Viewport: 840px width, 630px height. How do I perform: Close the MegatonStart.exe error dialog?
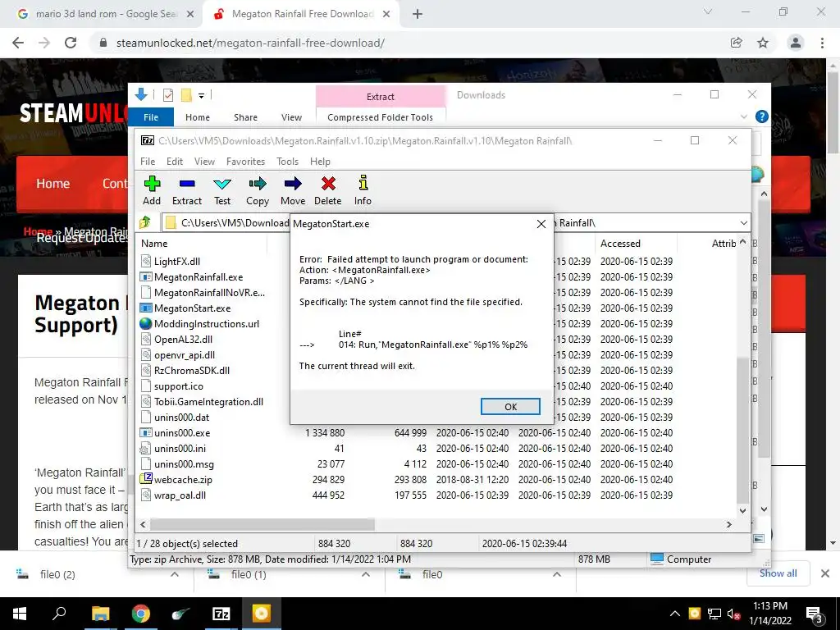(x=541, y=224)
